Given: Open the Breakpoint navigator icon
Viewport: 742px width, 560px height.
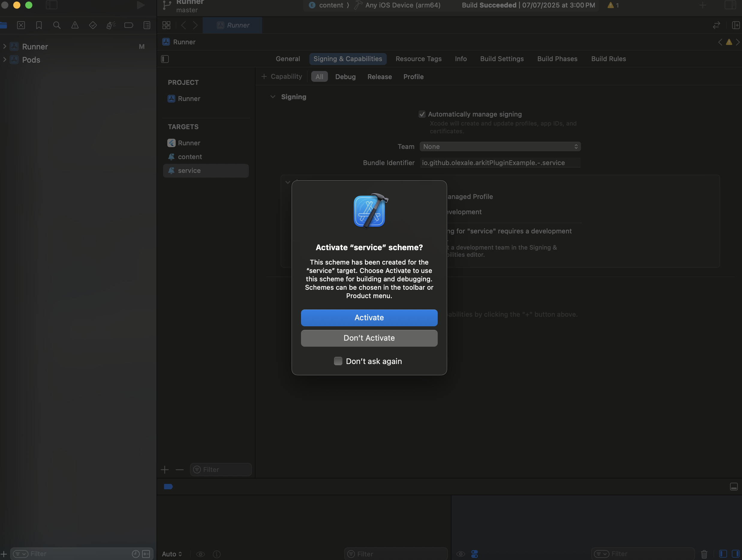Looking at the screenshot, I should point(129,25).
